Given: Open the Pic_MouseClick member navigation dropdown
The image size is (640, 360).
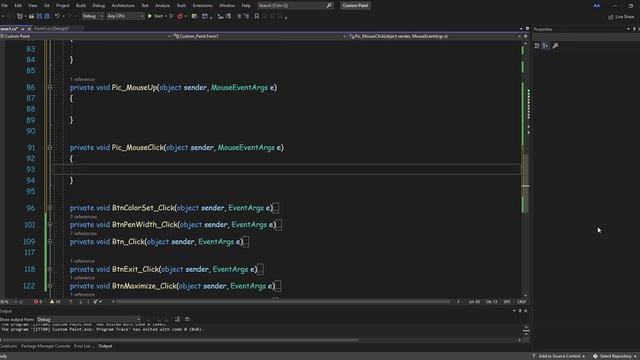Looking at the screenshot, I should click(x=435, y=36).
